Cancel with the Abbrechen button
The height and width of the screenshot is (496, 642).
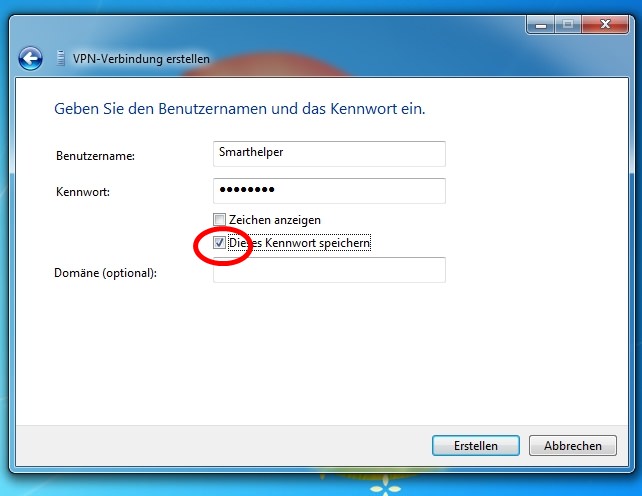(573, 446)
